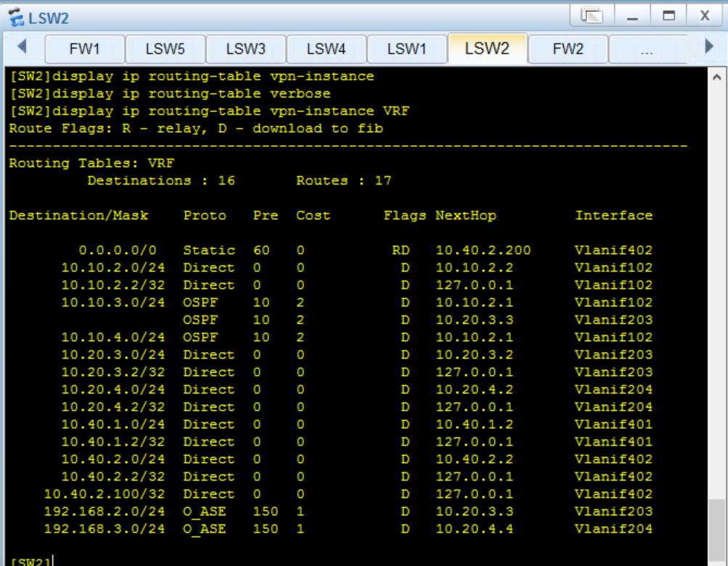Click the Pre column header
The width and height of the screenshot is (728, 566).
(266, 216)
